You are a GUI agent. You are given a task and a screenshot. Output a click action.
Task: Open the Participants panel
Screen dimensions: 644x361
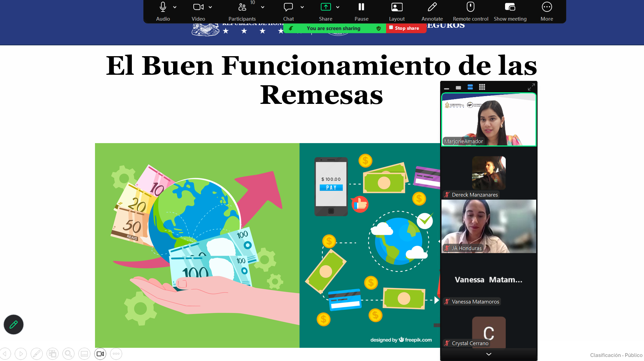point(242,11)
